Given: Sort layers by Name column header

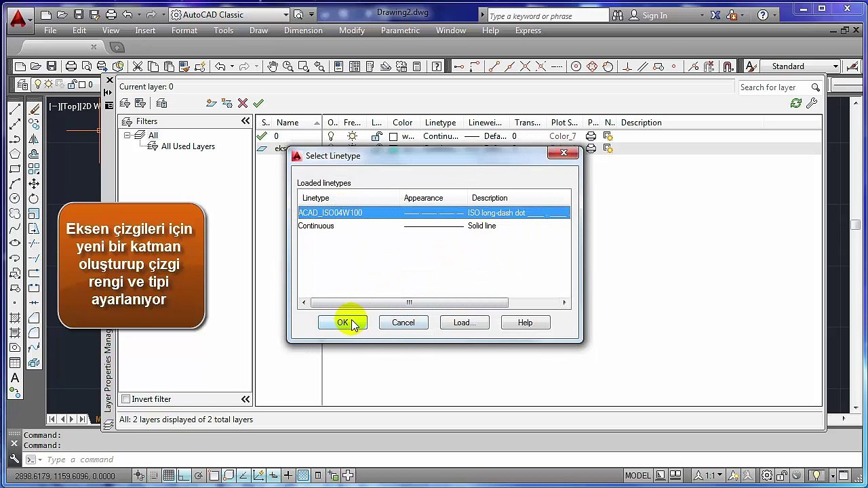Looking at the screenshot, I should [297, 123].
